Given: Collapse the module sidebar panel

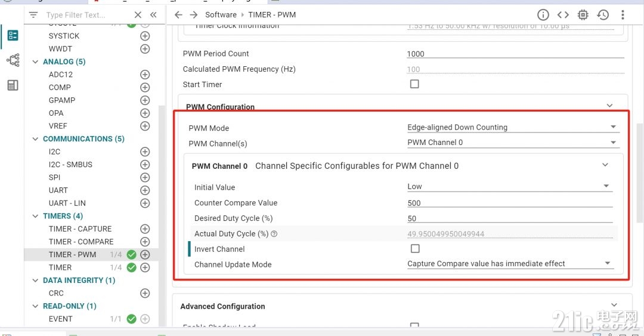Looking at the screenshot, I should [153, 15].
